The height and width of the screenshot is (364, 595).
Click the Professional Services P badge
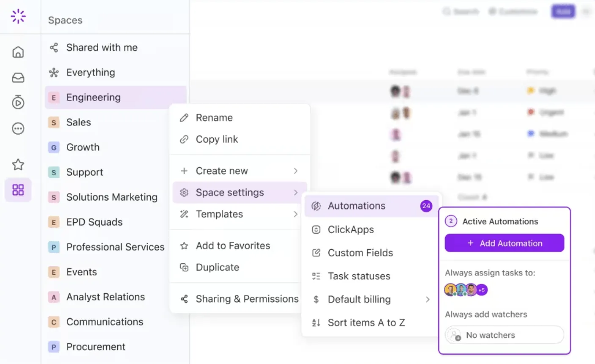tap(54, 247)
